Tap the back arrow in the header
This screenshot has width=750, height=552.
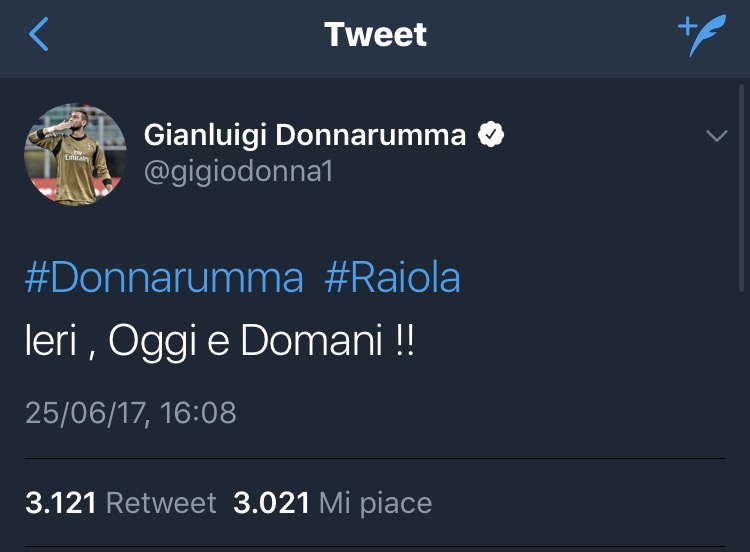click(39, 35)
